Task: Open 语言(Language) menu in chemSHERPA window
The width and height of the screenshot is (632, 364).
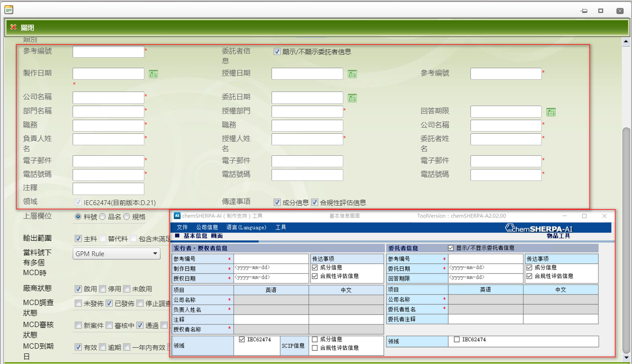Action: [x=246, y=228]
